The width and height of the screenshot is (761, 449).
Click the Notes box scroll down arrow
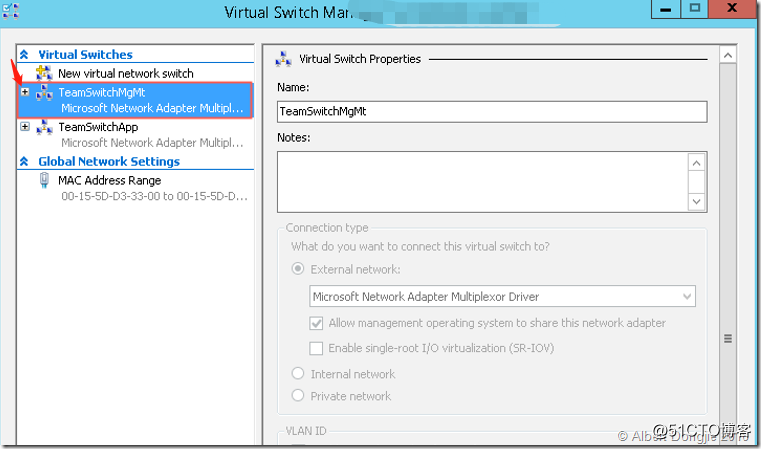pyautogui.click(x=696, y=201)
